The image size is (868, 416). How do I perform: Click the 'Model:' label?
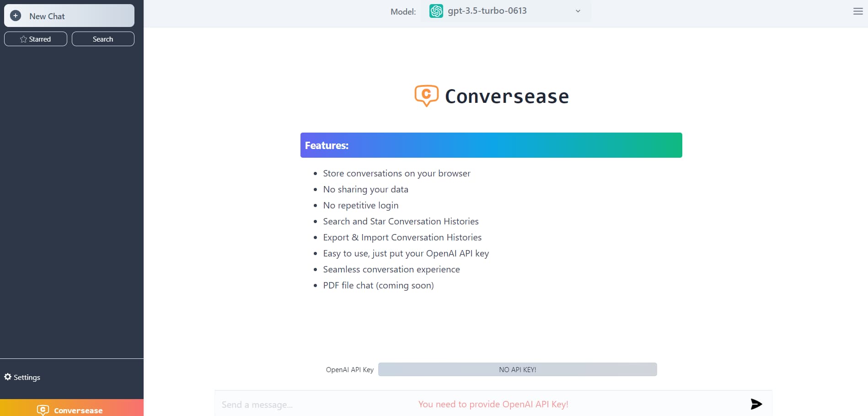point(403,11)
